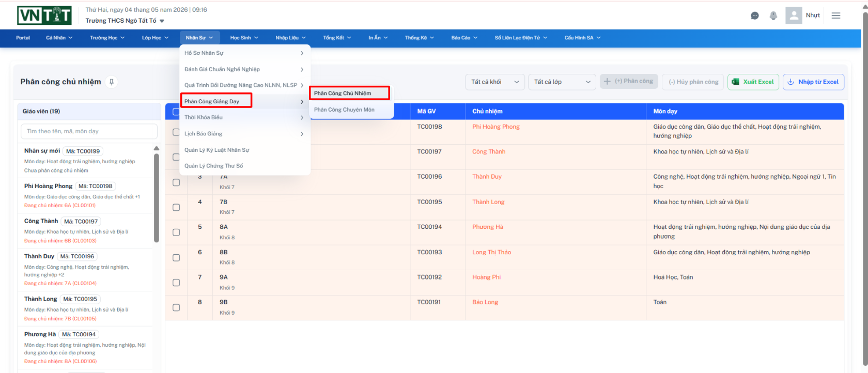Click the (-) Hủy phân công button

click(693, 82)
